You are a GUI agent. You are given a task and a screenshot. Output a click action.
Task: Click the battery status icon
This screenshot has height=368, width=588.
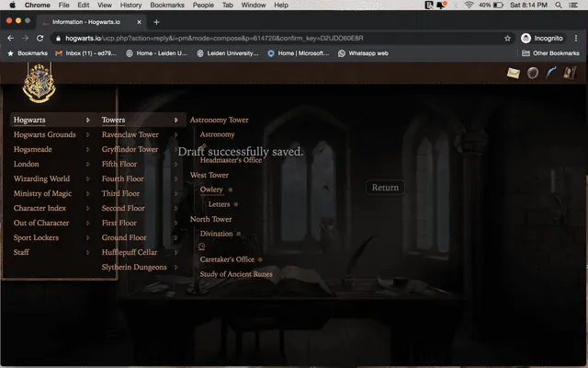click(x=498, y=6)
